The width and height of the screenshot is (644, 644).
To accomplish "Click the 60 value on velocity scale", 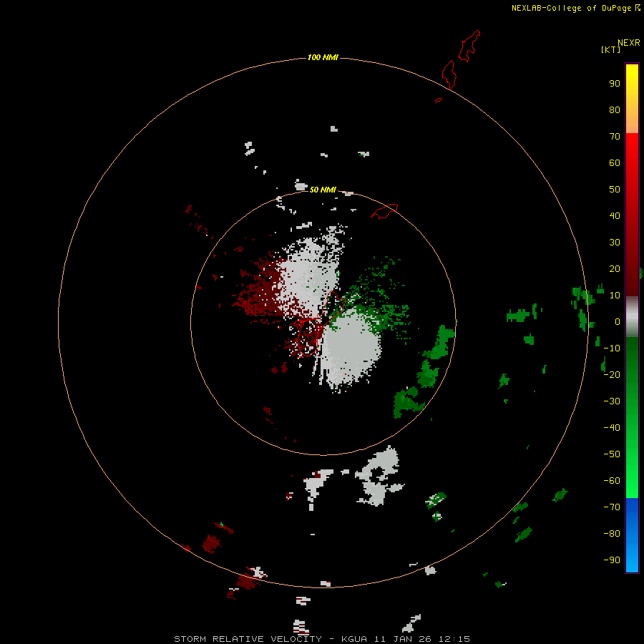I will 615,162.
